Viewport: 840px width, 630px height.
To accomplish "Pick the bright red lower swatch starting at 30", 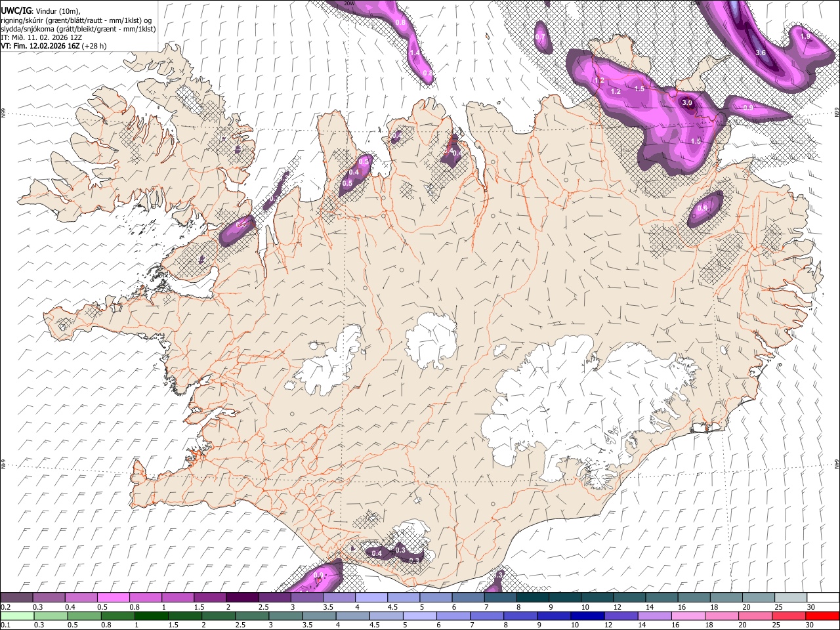I will [x=823, y=616].
